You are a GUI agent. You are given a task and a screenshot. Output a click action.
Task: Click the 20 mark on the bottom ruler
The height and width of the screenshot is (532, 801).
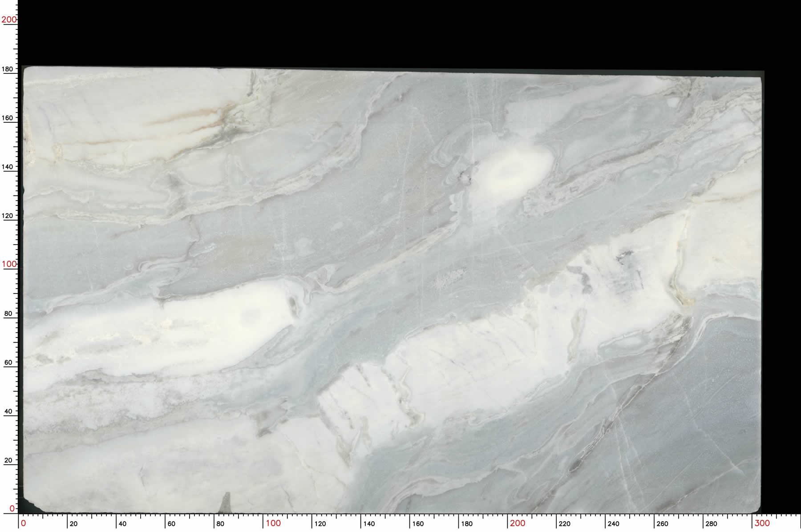click(x=73, y=524)
